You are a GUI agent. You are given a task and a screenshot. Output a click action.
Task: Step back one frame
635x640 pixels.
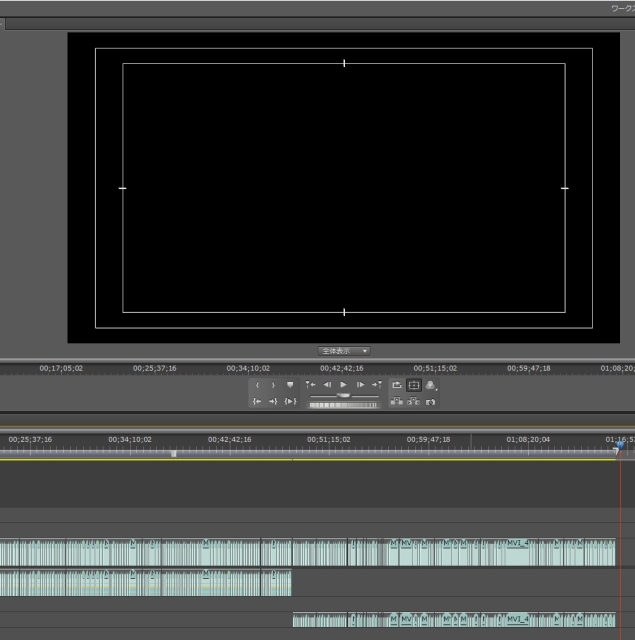tap(327, 385)
